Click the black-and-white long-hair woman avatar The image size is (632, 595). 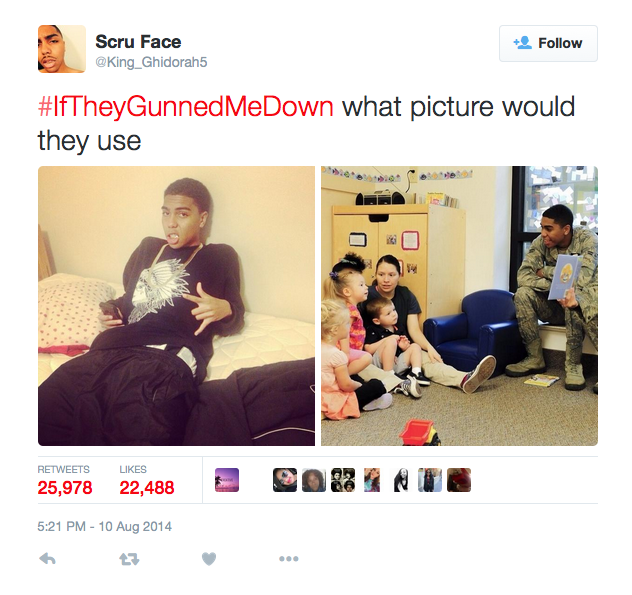[x=401, y=480]
